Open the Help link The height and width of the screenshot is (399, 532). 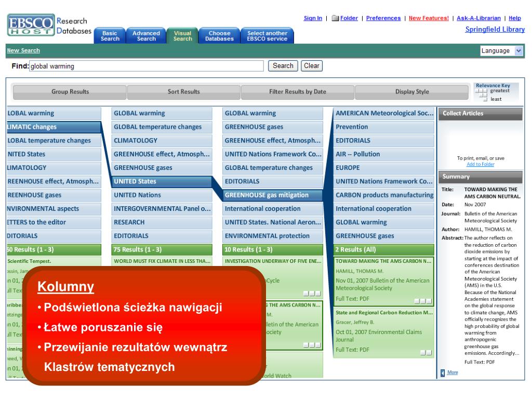click(515, 18)
